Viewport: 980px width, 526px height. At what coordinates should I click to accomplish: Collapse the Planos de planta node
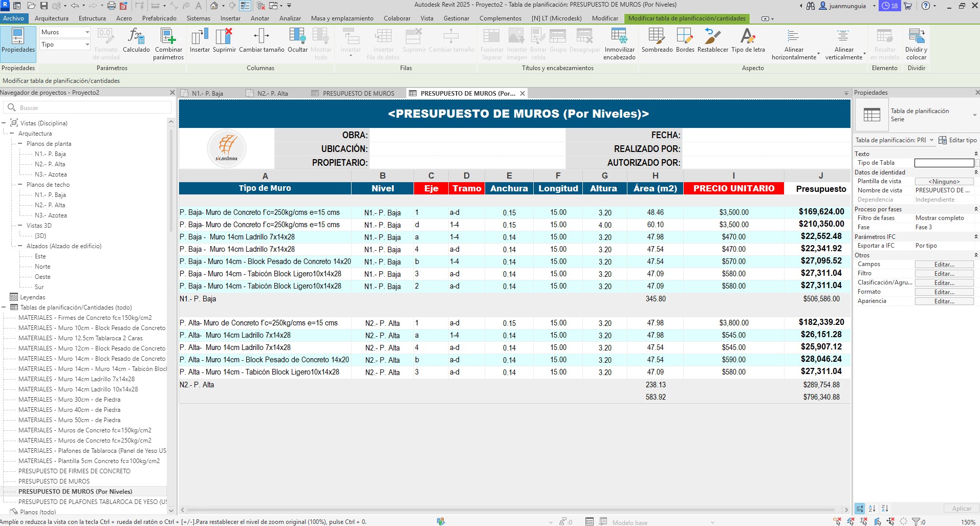(x=20, y=144)
